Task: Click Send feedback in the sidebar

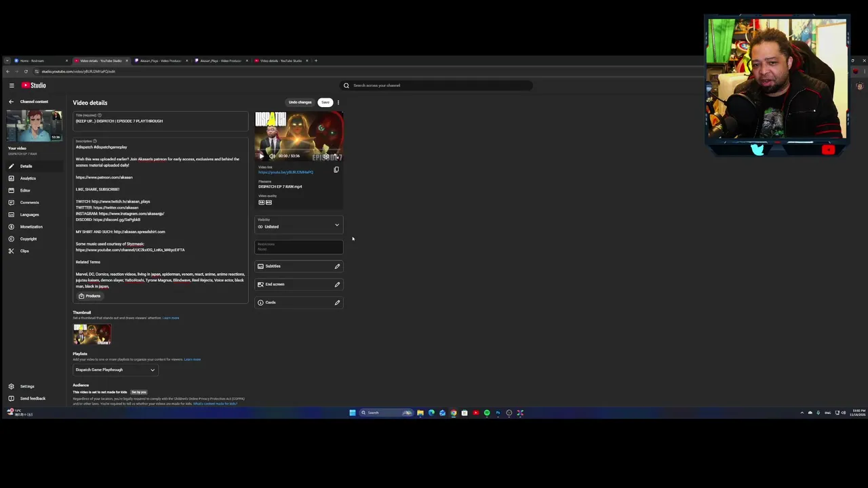Action: [x=33, y=399]
